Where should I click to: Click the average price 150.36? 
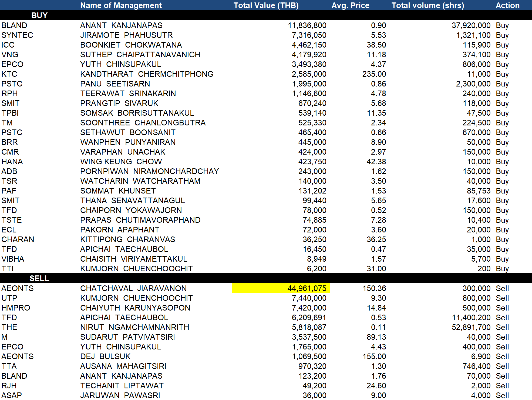[x=374, y=288]
